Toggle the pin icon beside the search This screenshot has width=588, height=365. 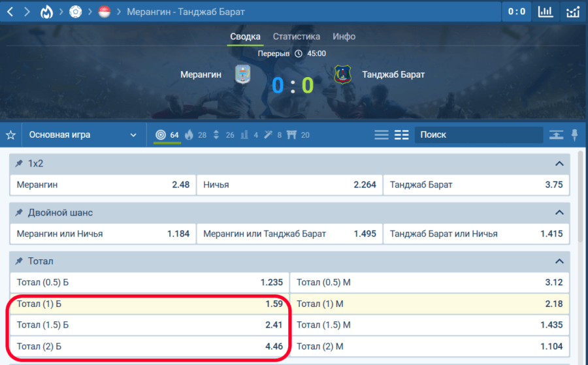[x=574, y=135]
